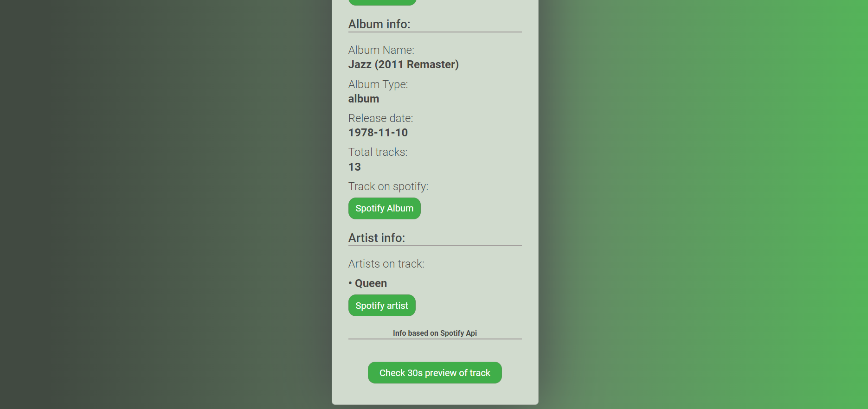Click the album type label
This screenshot has width=868, height=409.
[378, 84]
